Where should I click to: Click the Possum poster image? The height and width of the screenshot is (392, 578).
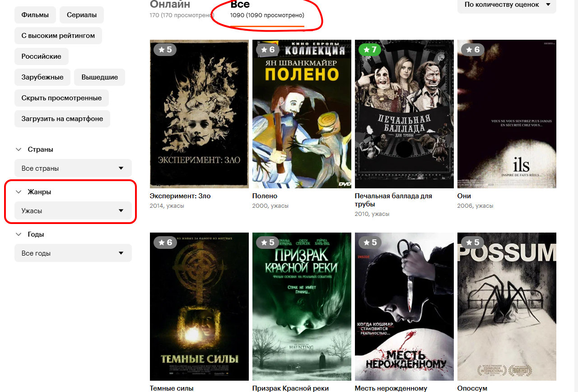point(507,307)
